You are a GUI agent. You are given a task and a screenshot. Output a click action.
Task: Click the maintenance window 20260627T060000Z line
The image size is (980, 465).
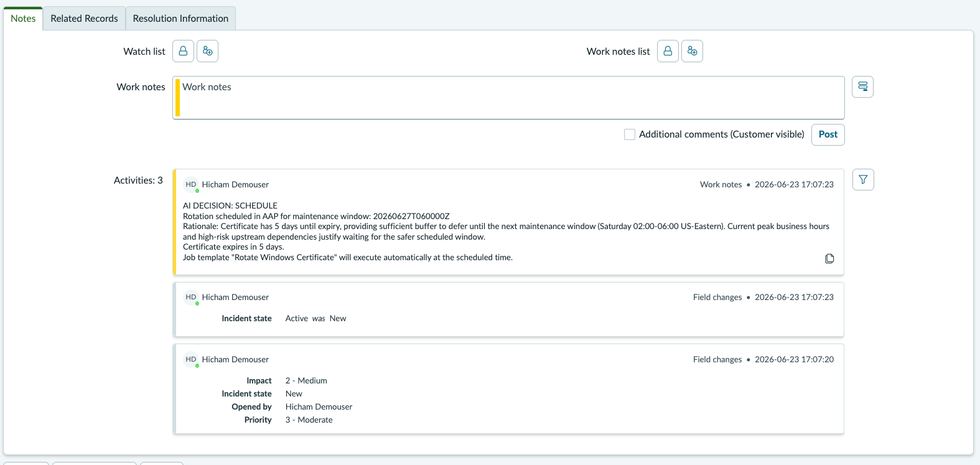click(x=316, y=216)
